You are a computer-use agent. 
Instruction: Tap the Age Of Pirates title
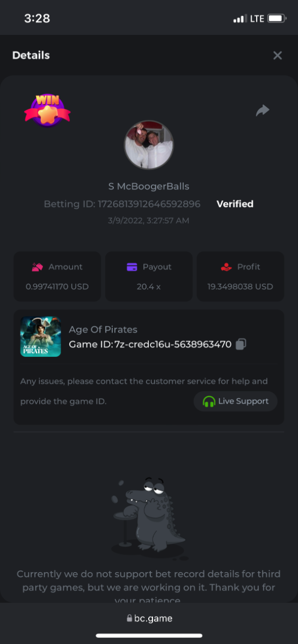click(x=103, y=330)
